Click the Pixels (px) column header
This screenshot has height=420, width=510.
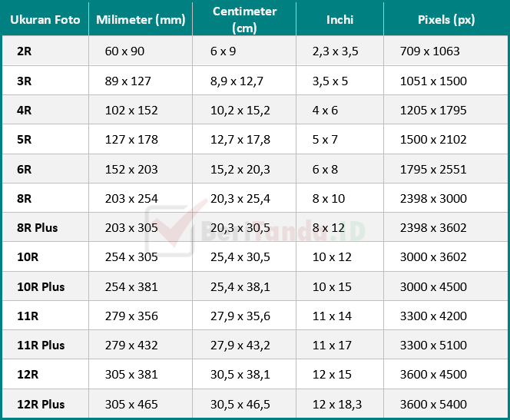(x=446, y=20)
